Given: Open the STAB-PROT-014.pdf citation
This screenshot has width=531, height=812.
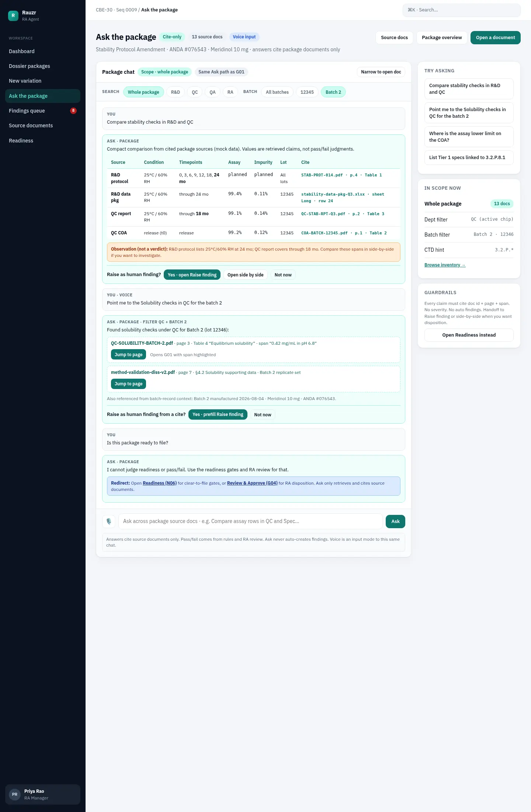Looking at the screenshot, I should (x=341, y=175).
